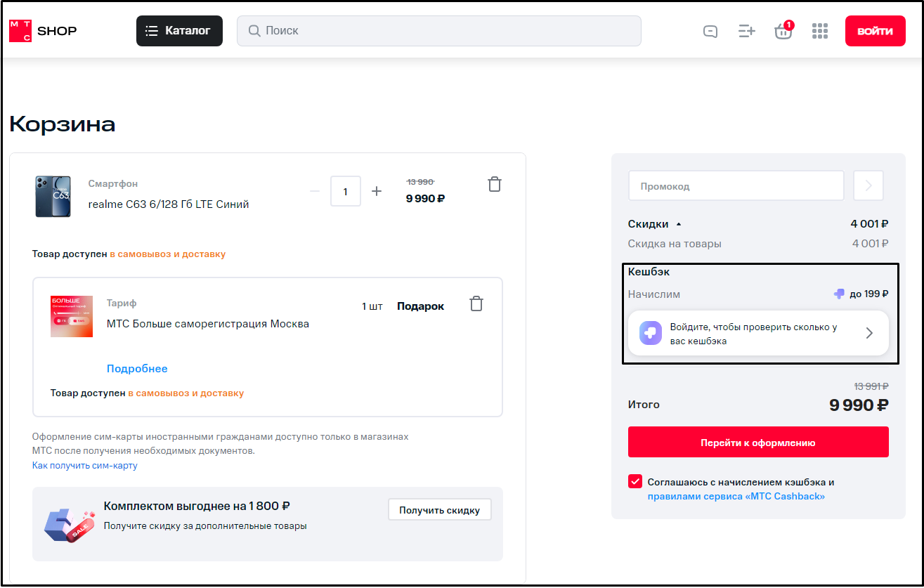
Task: Focus the Промокод input field
Action: click(736, 186)
